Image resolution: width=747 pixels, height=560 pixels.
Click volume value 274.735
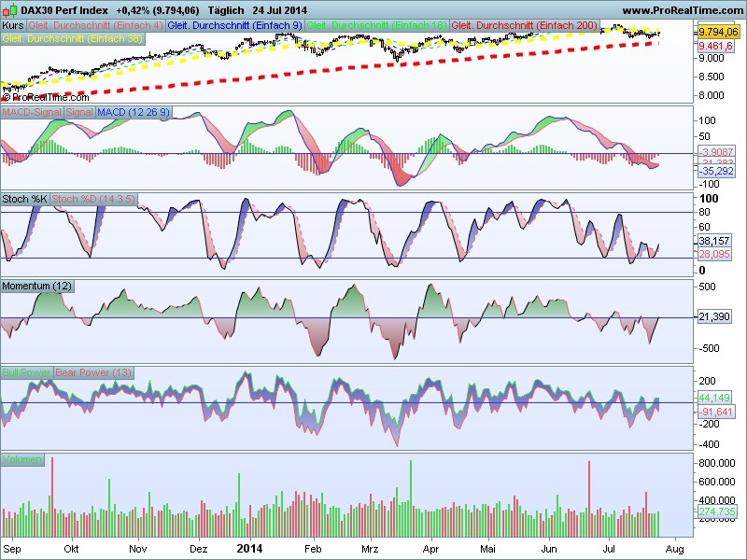716,511
